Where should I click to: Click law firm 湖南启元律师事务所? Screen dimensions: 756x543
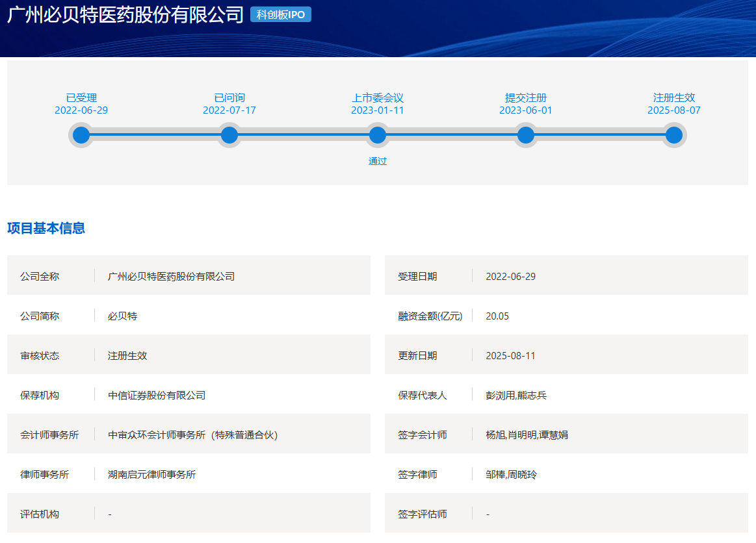click(x=151, y=474)
